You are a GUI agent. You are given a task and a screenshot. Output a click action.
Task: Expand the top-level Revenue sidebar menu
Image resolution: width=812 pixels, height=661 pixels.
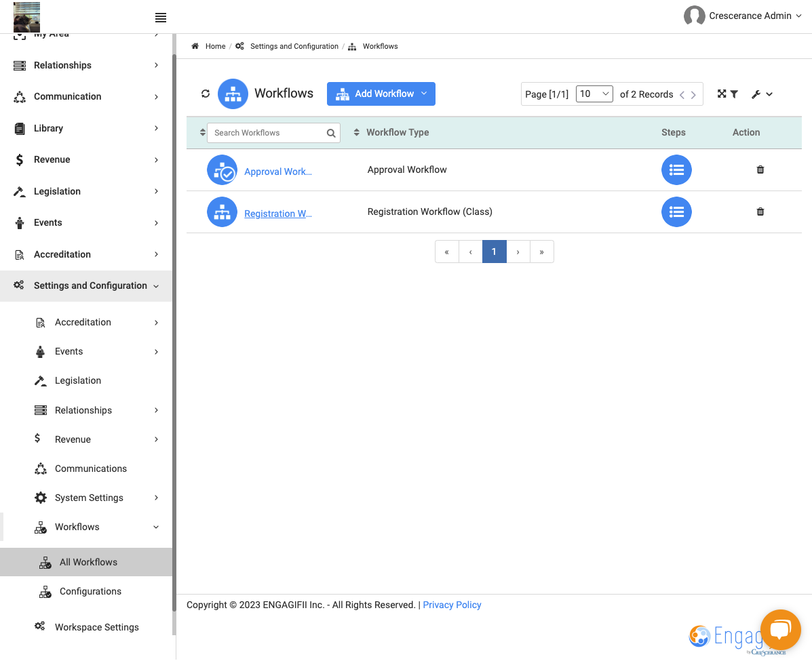tap(86, 160)
